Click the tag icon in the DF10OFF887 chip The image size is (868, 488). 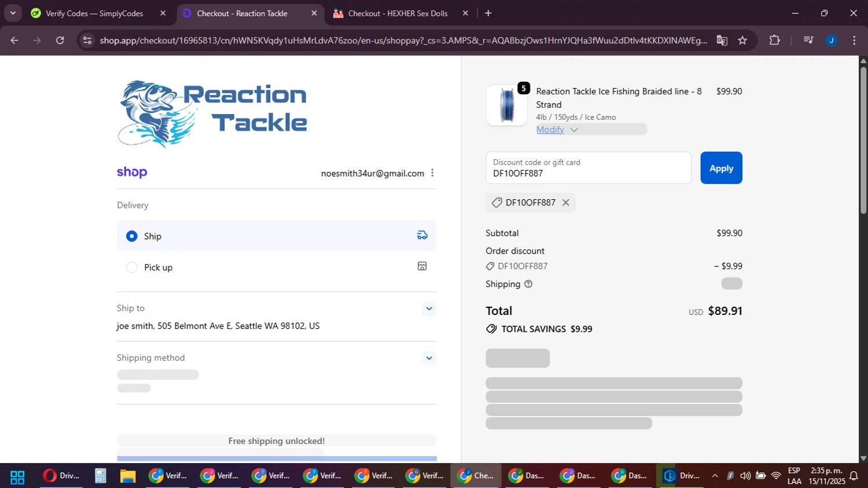click(x=496, y=203)
